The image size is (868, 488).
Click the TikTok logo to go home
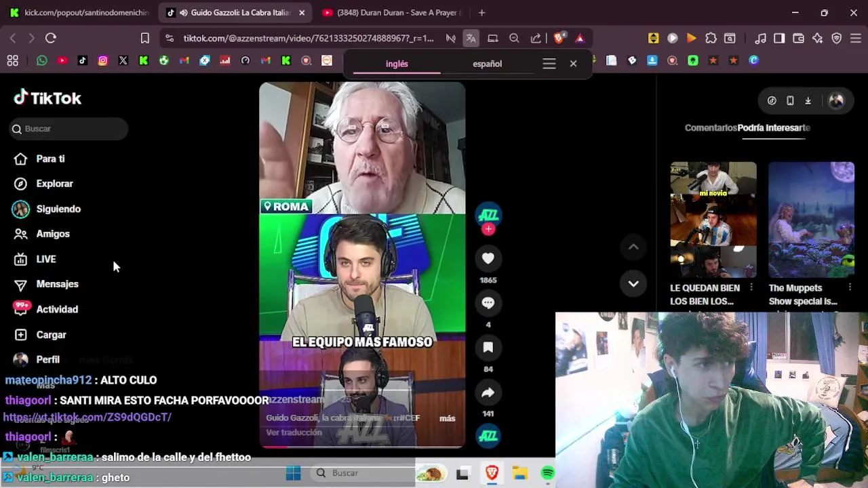pyautogui.click(x=47, y=98)
